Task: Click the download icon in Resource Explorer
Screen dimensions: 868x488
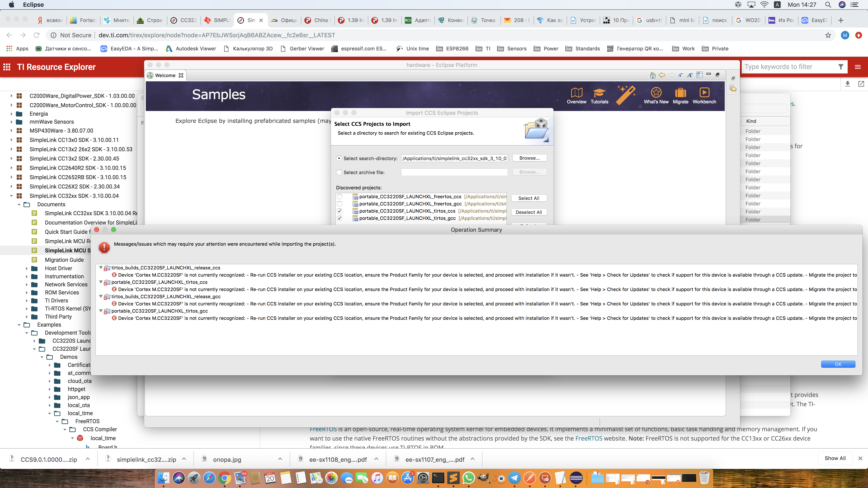Action: [847, 84]
